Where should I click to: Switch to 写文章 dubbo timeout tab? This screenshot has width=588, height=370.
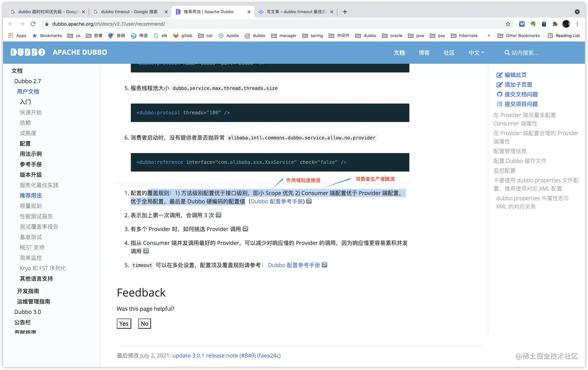[x=296, y=12]
